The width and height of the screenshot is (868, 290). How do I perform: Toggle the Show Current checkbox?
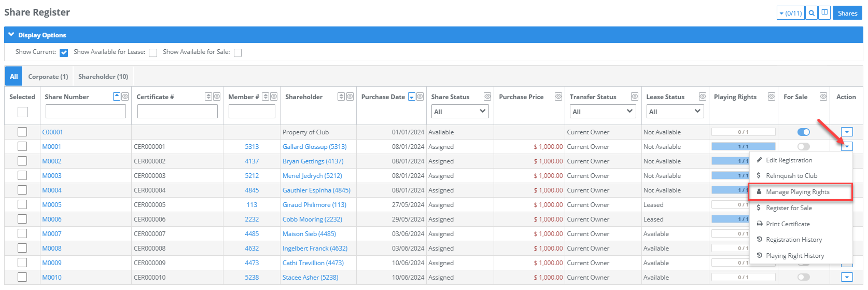[64, 52]
